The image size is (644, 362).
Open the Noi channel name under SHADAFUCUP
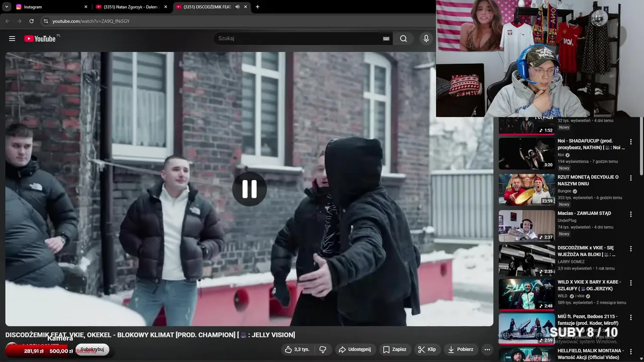(x=561, y=155)
